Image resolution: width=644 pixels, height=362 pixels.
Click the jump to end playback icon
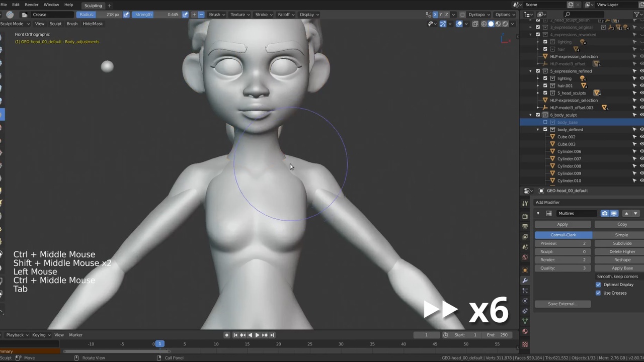[x=272, y=335]
